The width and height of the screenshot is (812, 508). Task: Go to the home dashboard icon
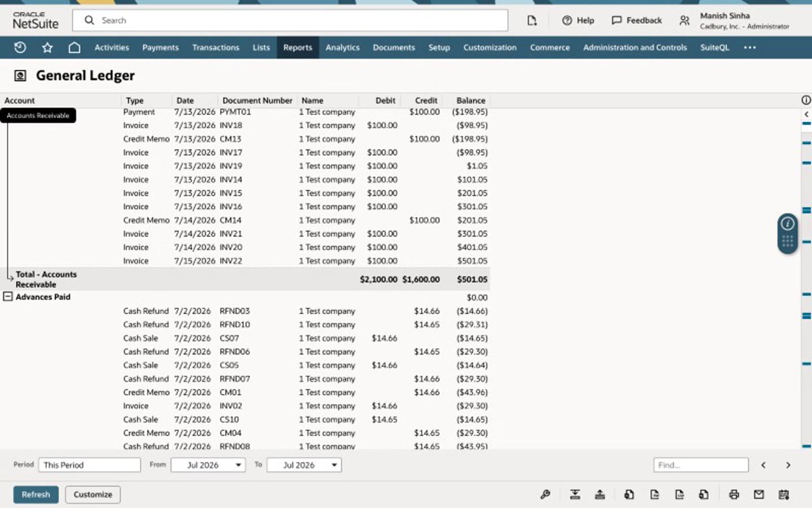(x=74, y=47)
